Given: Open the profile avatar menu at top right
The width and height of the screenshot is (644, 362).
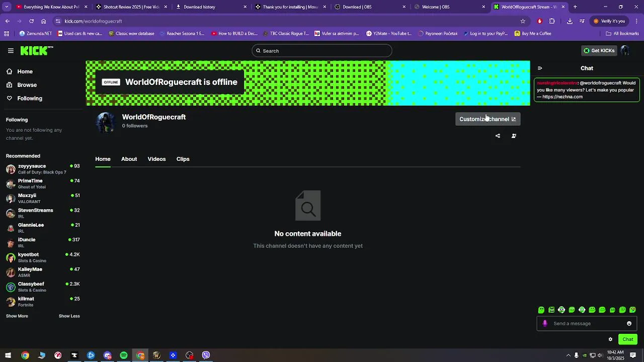Looking at the screenshot, I should click(625, 51).
